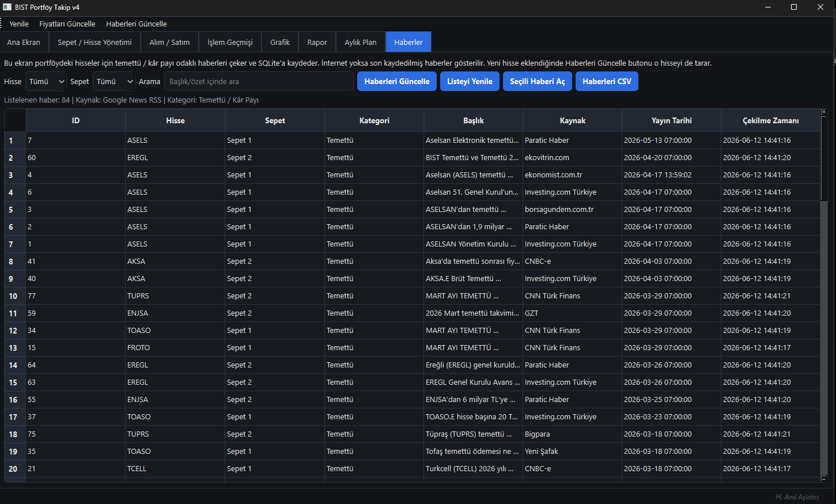836x504 pixels.
Task: Select row header number 1
Action: click(x=15, y=141)
